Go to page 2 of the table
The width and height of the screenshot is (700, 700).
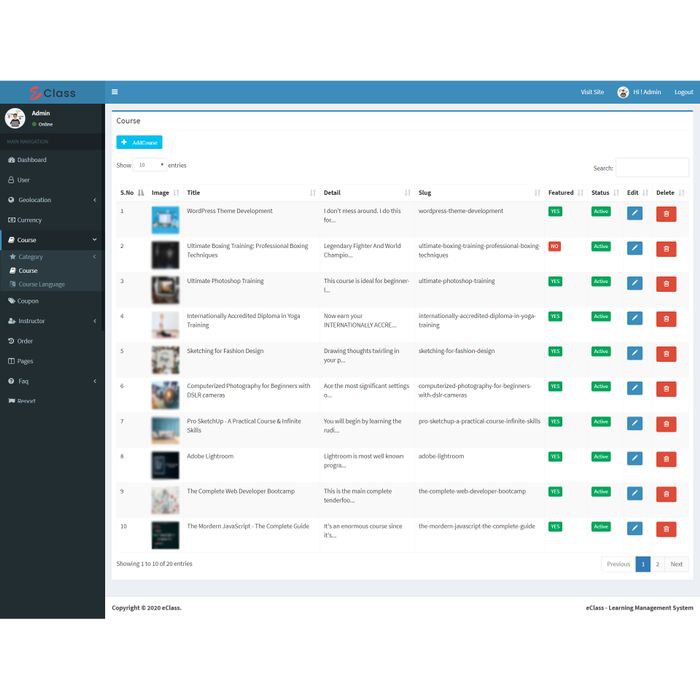click(657, 564)
